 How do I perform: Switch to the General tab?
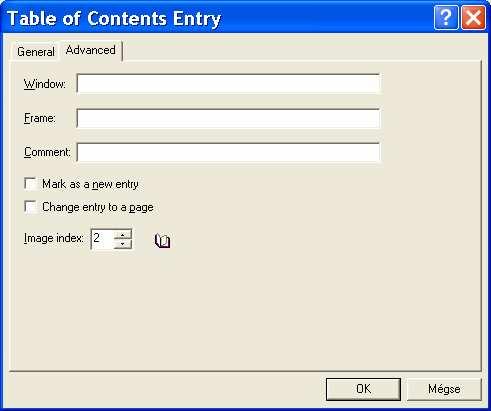[36, 52]
